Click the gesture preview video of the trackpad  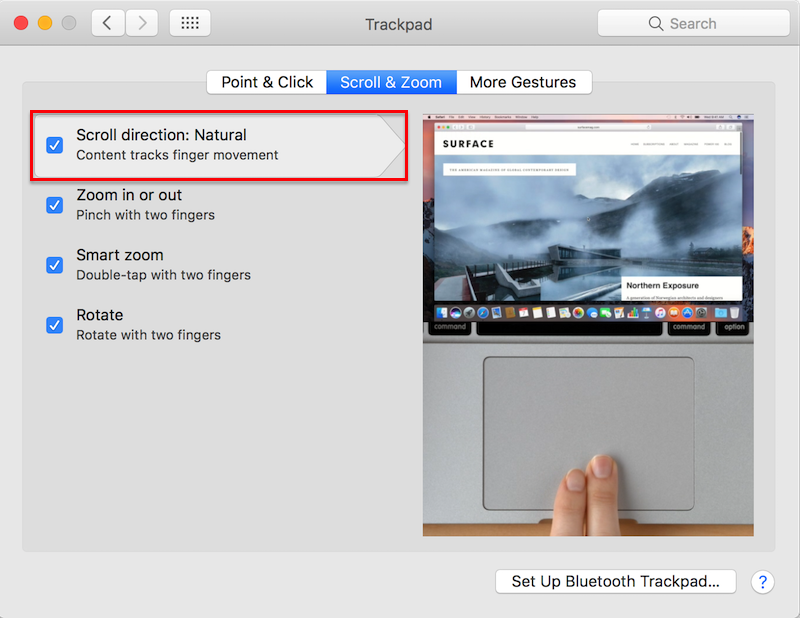[588, 325]
